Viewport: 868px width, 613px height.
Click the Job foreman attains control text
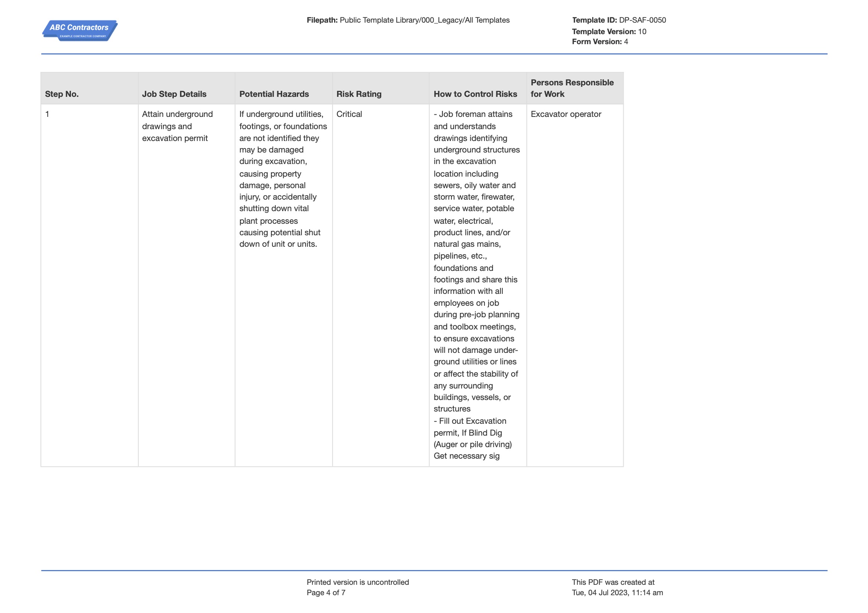pos(477,262)
